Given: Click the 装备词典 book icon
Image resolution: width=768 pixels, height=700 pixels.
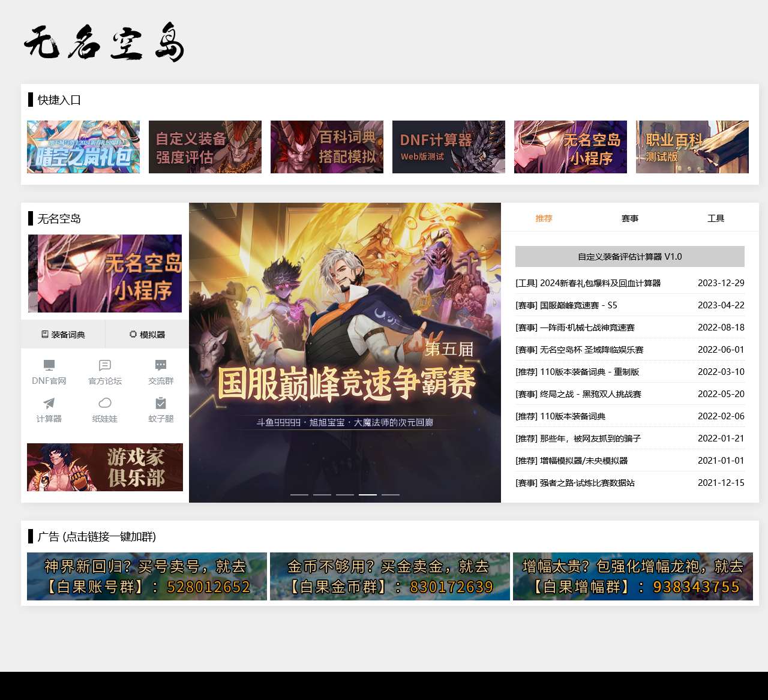Looking at the screenshot, I should [x=45, y=334].
